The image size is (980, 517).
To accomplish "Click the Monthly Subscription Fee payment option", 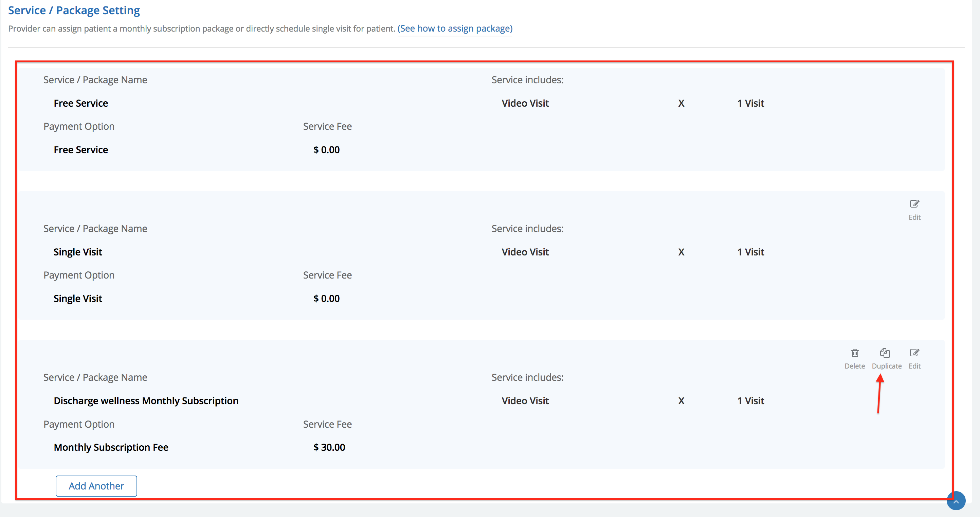I will tap(111, 447).
